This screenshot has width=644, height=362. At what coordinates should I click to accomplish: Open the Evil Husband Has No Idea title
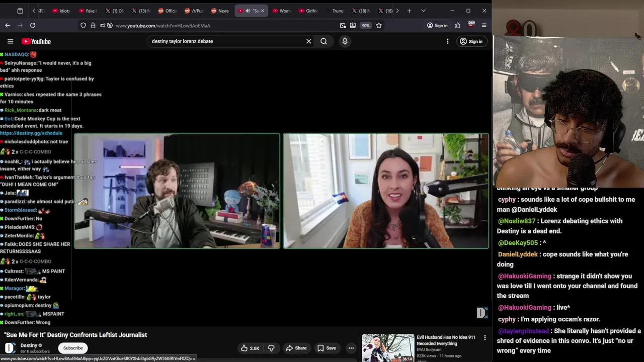[446, 340]
